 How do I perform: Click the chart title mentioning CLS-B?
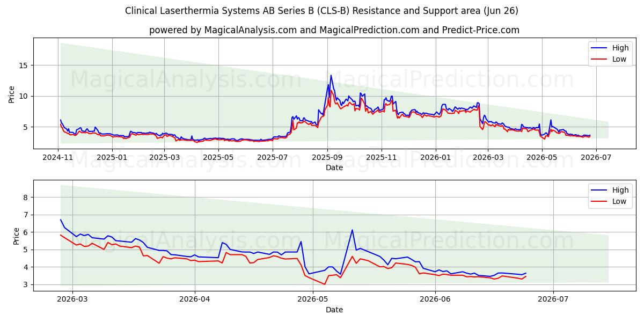[321, 11]
